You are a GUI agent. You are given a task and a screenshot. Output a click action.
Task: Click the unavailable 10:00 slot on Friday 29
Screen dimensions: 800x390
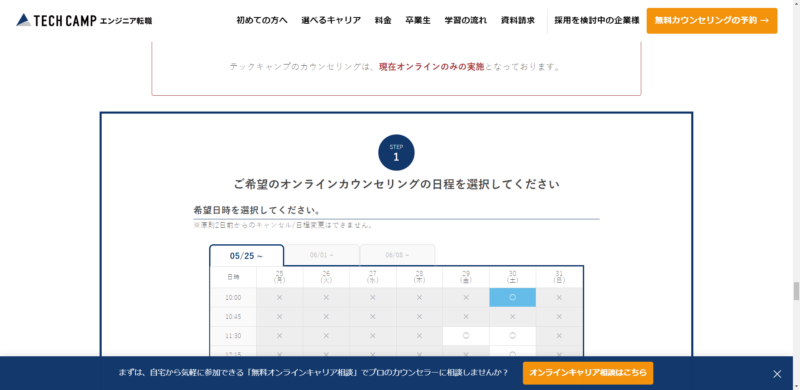466,297
